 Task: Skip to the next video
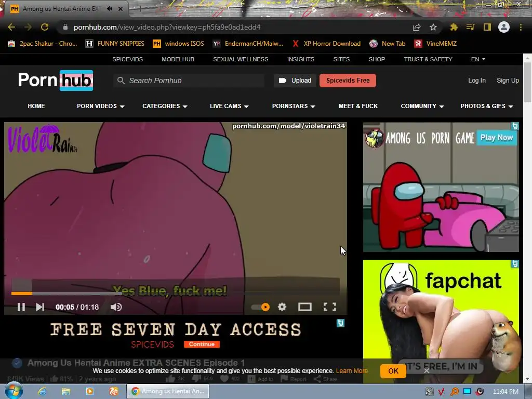[x=40, y=307]
